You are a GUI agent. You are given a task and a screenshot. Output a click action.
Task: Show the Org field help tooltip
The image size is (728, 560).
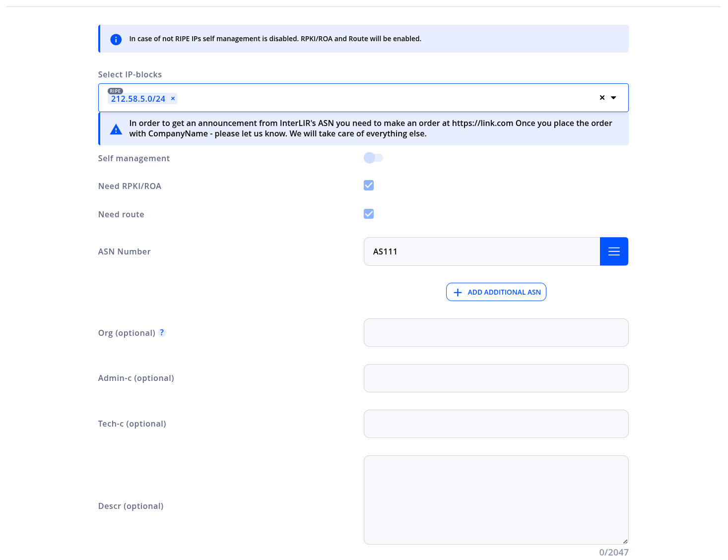tap(162, 332)
